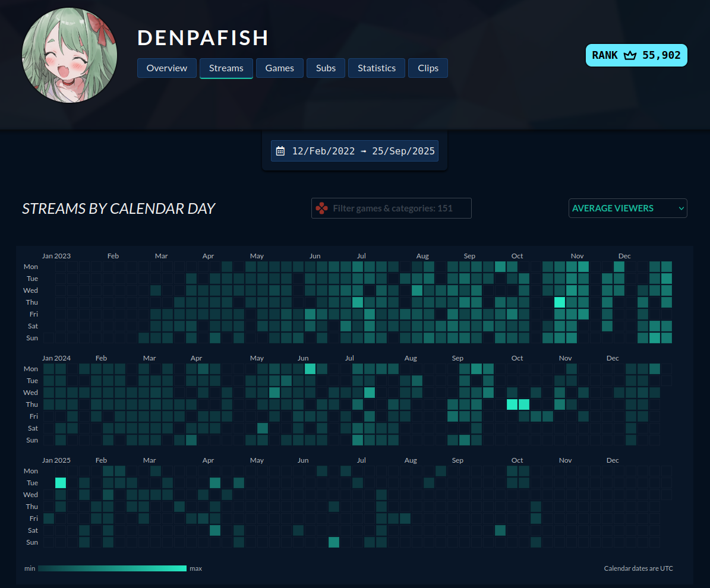Click 'Jan 2025' month label

[56, 460]
